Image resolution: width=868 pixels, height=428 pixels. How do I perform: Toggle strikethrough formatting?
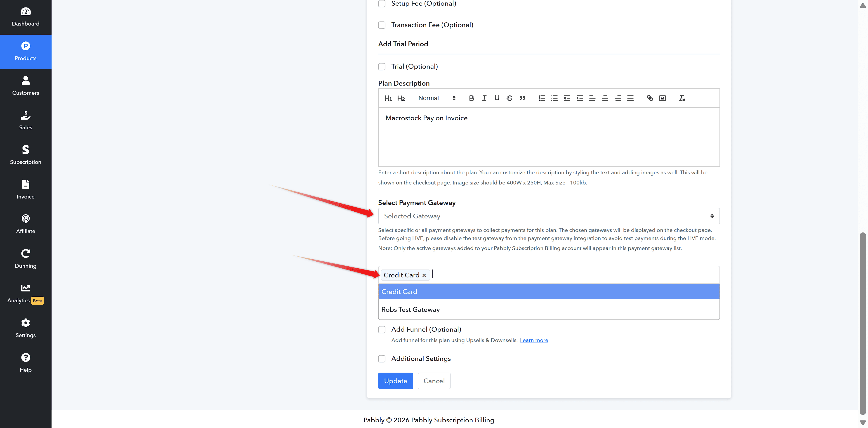pyautogui.click(x=509, y=98)
